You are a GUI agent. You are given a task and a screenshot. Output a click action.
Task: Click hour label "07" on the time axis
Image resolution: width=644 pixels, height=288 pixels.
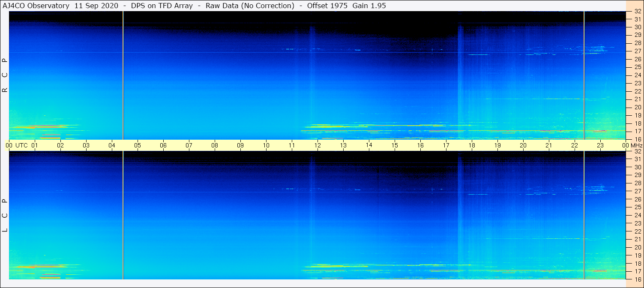(x=189, y=145)
